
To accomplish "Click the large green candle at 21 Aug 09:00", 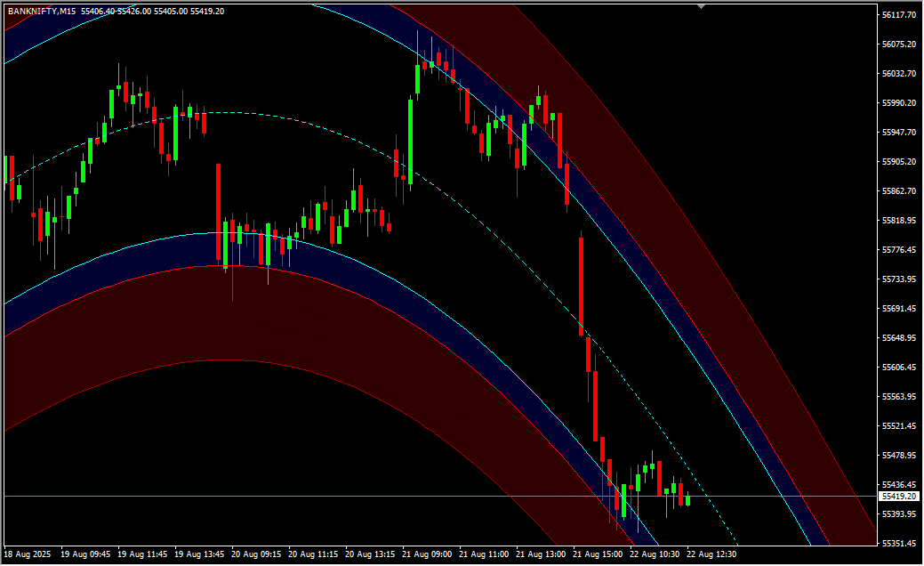I will click(410, 142).
